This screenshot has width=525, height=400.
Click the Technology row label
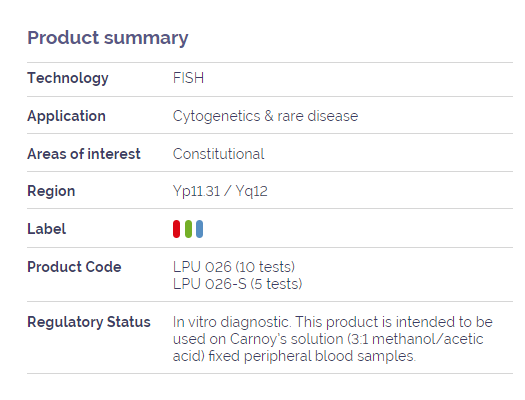[x=68, y=78]
